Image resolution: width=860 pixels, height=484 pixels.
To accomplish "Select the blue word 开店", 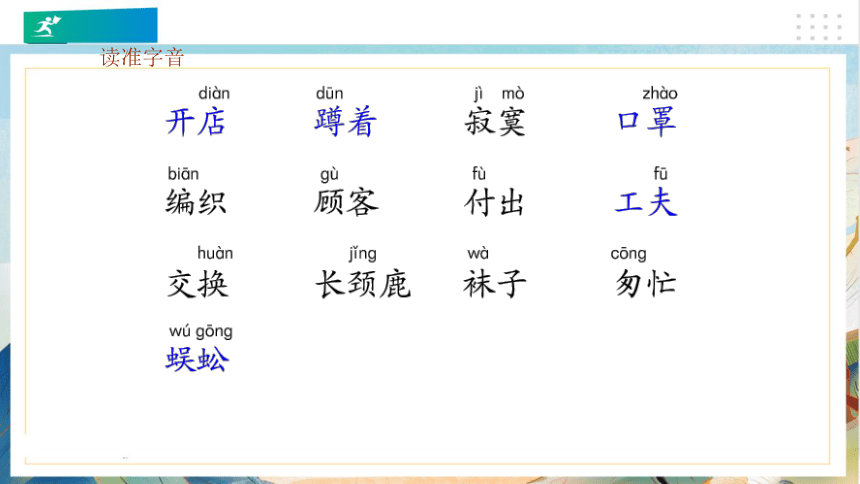I will coord(196,122).
